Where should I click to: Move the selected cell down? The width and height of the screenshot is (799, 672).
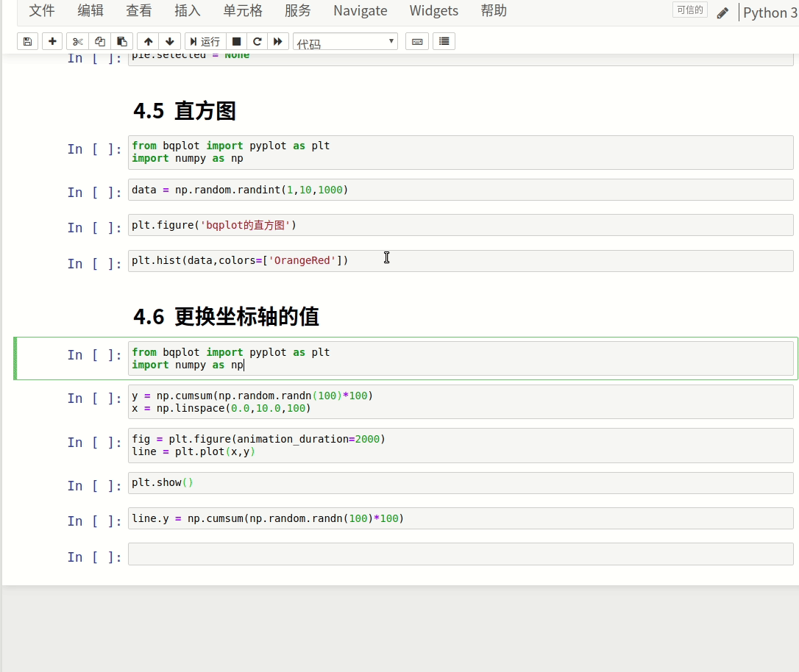(x=170, y=41)
